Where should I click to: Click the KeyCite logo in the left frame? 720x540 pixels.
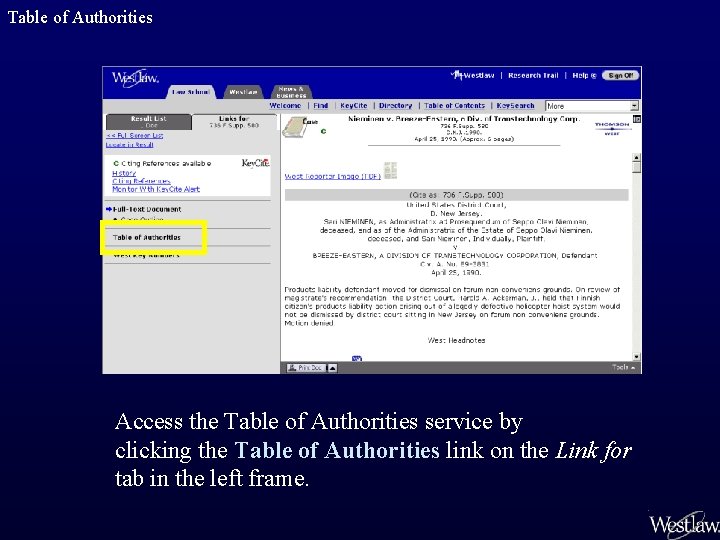(x=255, y=163)
